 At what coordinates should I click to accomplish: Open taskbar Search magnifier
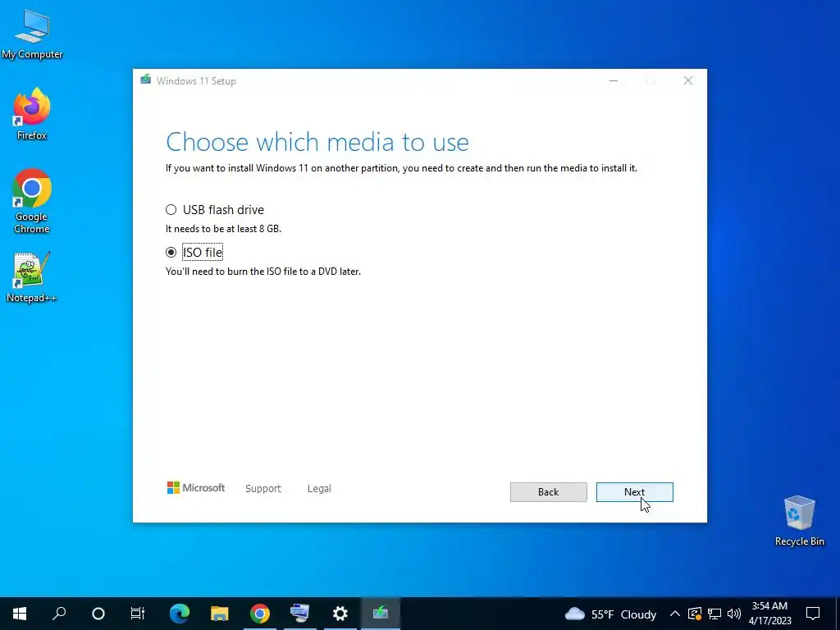point(59,614)
